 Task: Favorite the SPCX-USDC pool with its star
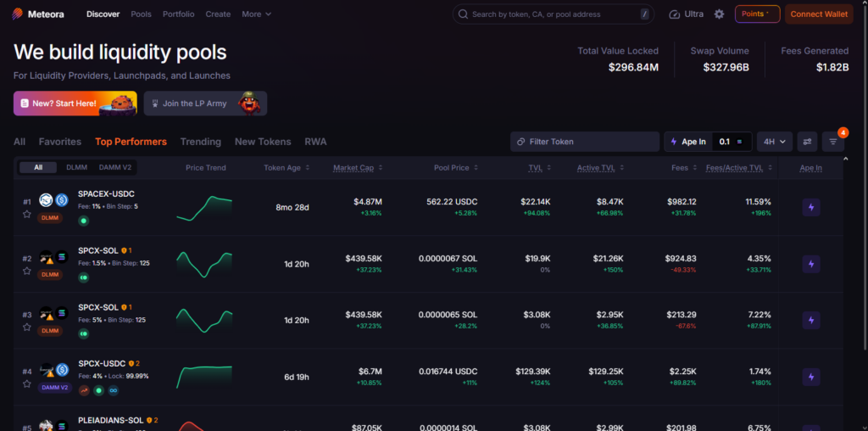point(26,383)
